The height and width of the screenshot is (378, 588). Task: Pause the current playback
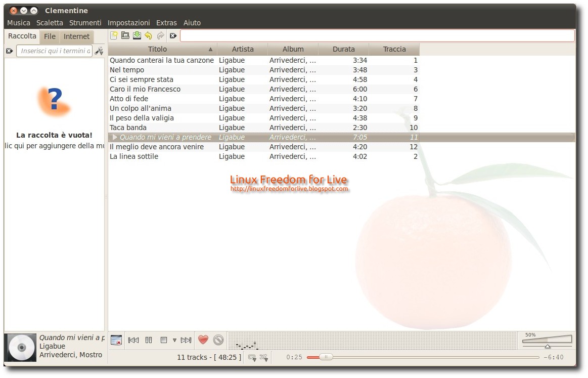tap(149, 340)
